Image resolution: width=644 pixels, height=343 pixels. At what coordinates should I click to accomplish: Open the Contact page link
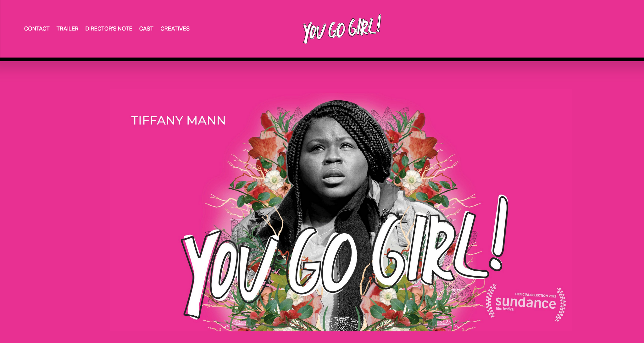pos(37,29)
